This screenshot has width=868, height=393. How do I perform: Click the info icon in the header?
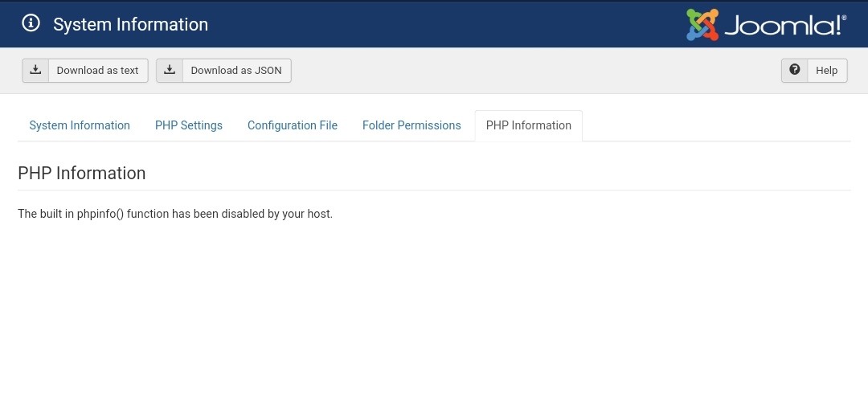[31, 23]
